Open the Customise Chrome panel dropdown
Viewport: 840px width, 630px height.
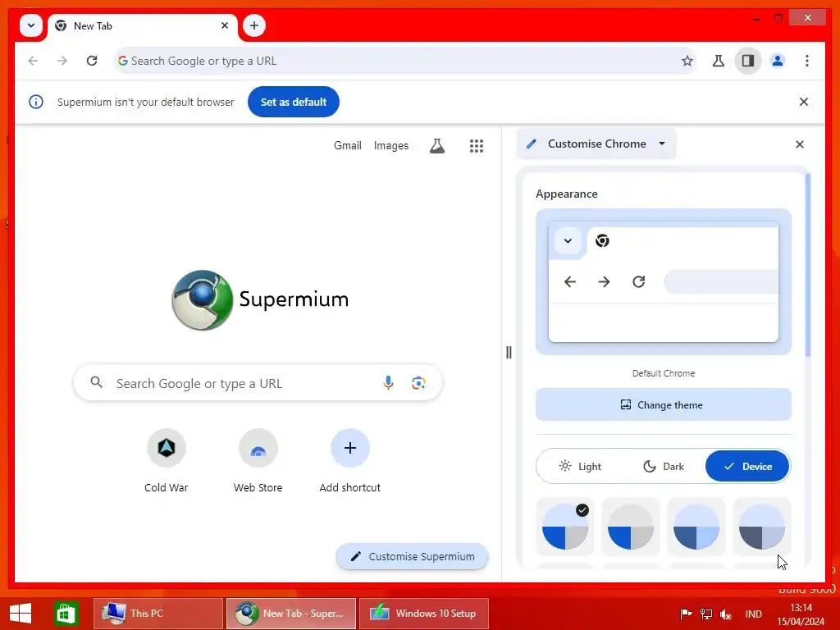pyautogui.click(x=596, y=144)
